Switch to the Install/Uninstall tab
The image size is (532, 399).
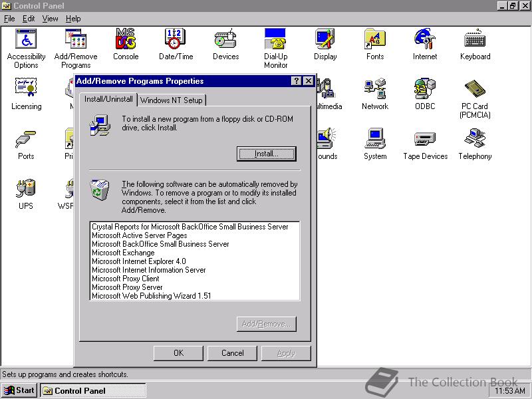click(108, 99)
